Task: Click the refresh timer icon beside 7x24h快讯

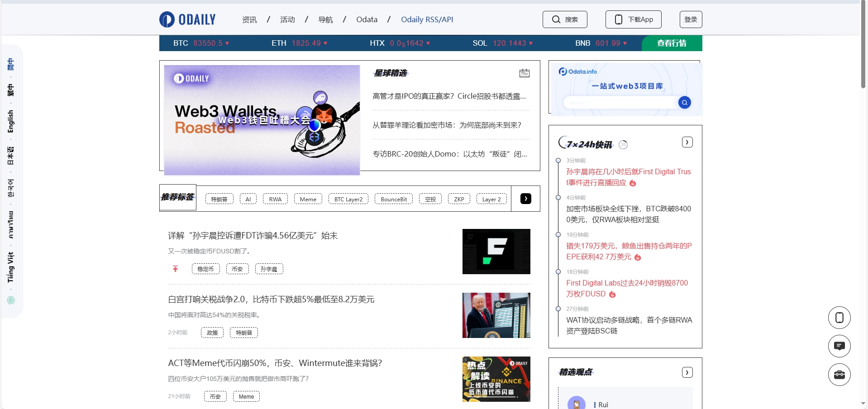Action: coord(623,145)
